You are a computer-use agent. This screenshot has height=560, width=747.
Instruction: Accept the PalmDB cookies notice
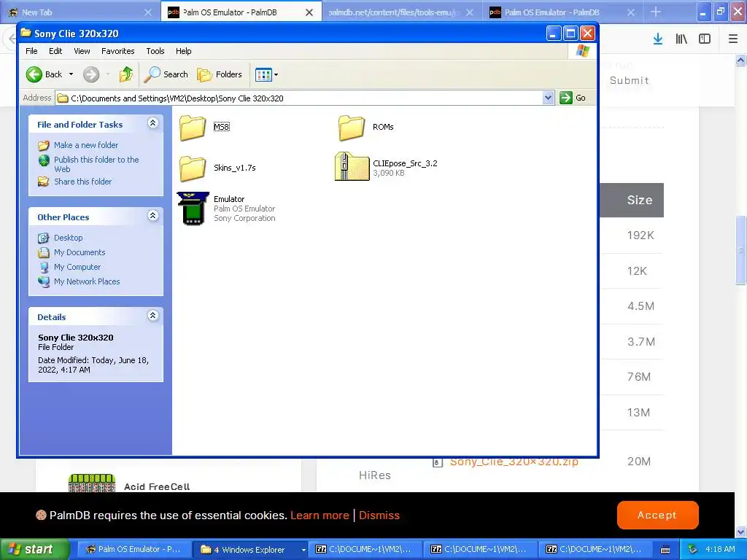pos(657,515)
